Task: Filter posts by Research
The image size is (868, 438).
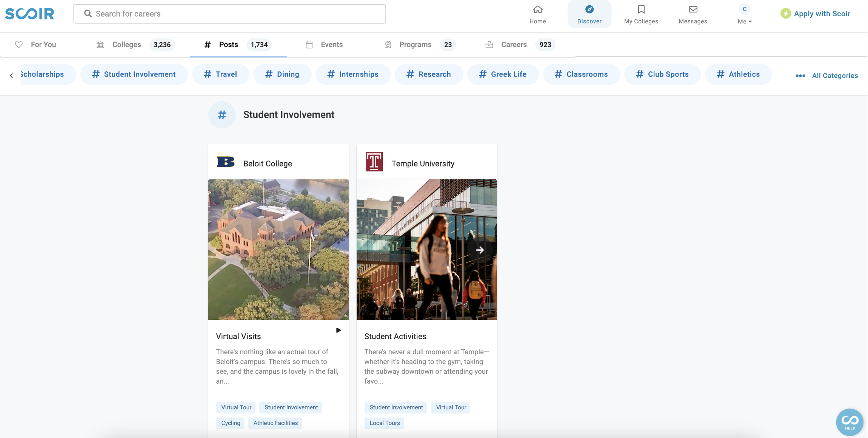Action: [429, 74]
